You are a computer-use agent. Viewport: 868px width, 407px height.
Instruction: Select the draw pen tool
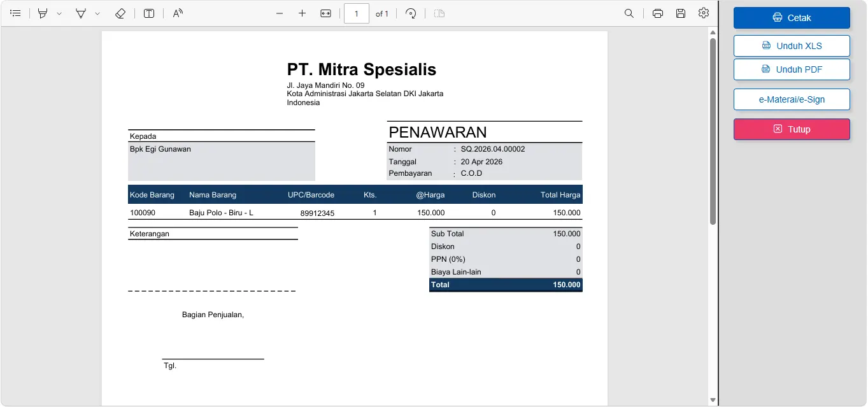(81, 13)
